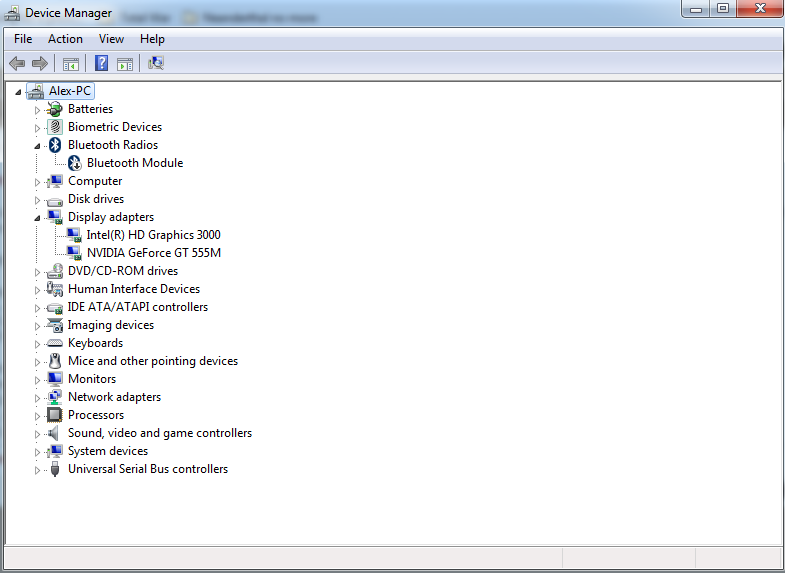Click the Batteries category icon

(x=55, y=109)
